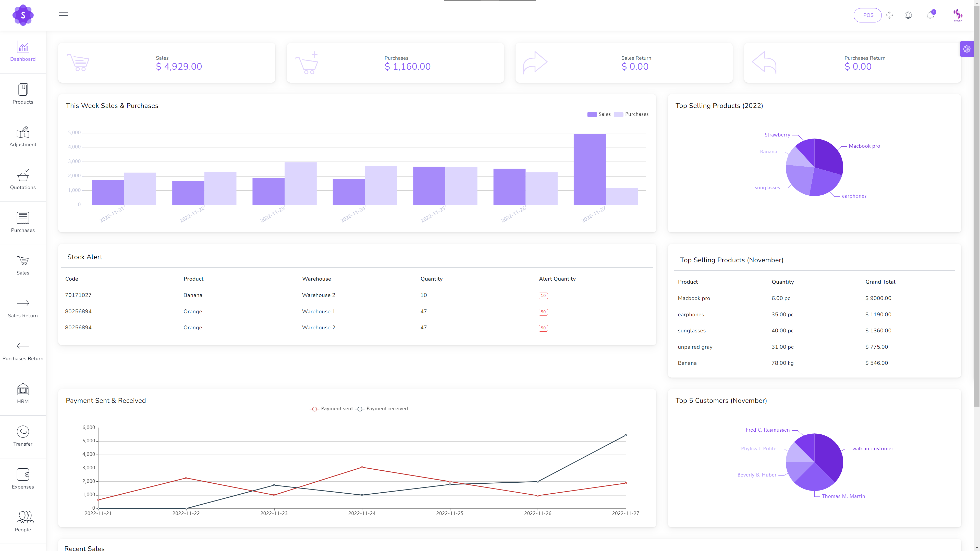980x551 pixels.
Task: Click the Stocky logo in header
Action: point(23,15)
